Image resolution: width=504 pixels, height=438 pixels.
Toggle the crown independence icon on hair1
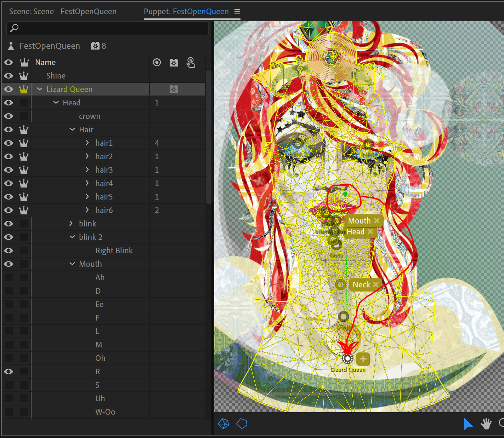coord(23,143)
